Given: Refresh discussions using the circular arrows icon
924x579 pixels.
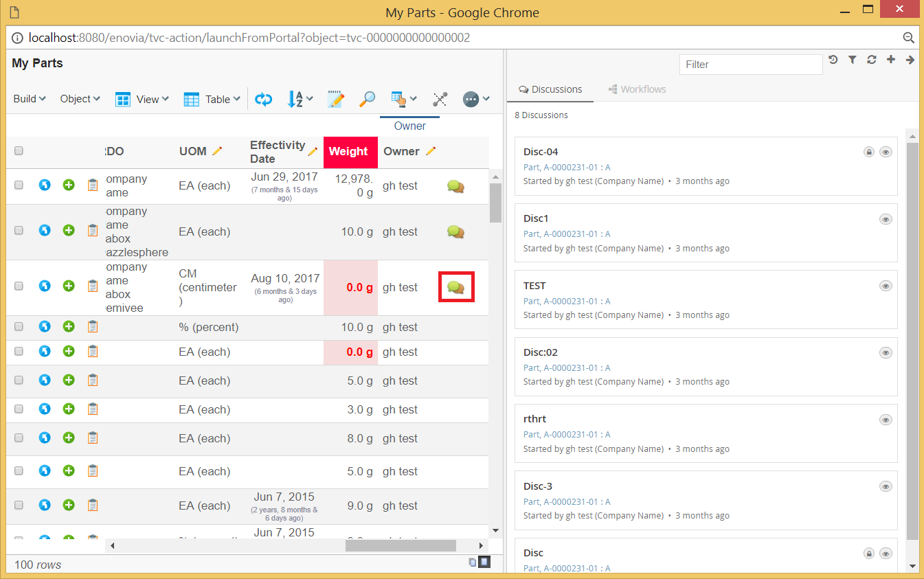Looking at the screenshot, I should coord(872,60).
